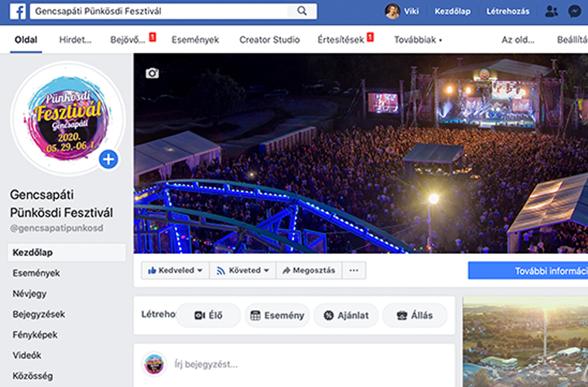This screenshot has width=588, height=387.
Task: Create an Esemény event
Action: pos(277,315)
